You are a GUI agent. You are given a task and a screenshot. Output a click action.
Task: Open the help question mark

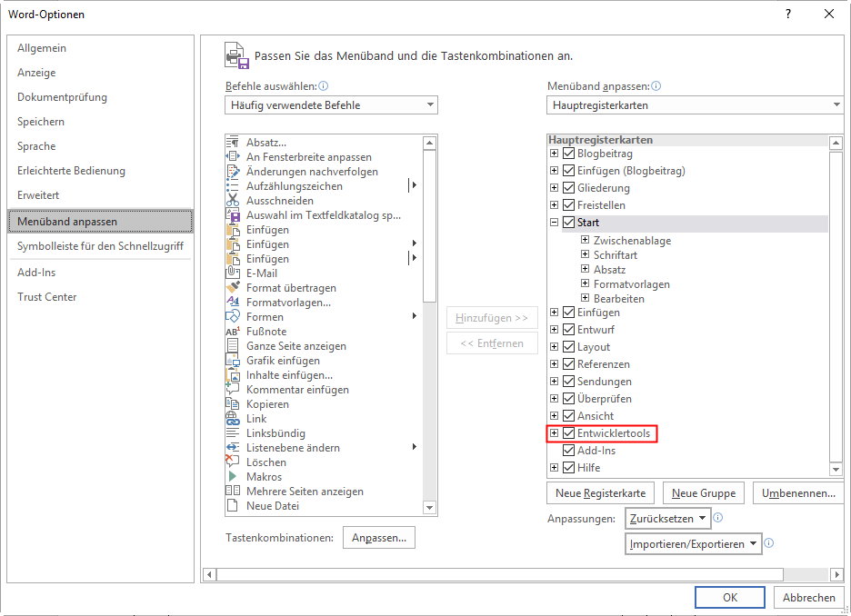point(788,15)
